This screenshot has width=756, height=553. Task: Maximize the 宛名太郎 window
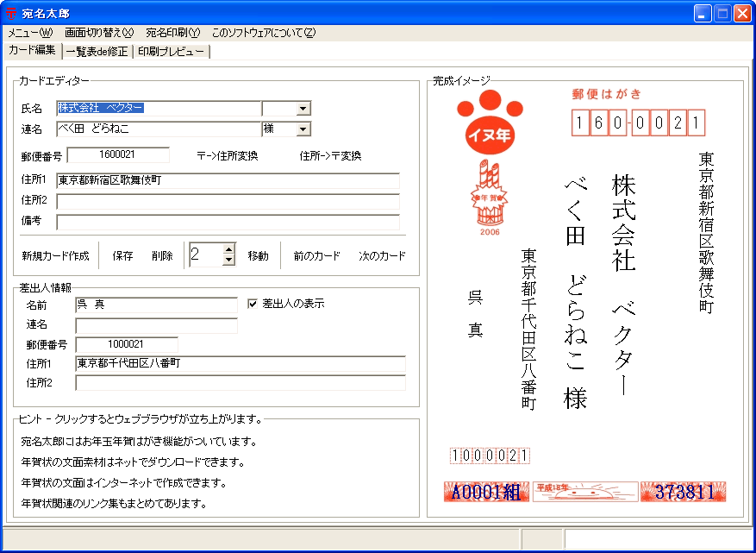(722, 14)
